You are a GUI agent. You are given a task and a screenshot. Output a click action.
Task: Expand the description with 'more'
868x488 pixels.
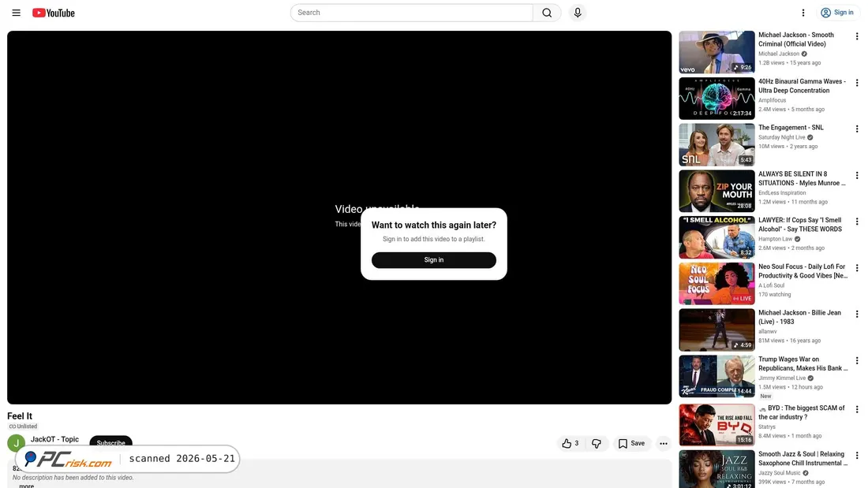(x=26, y=486)
